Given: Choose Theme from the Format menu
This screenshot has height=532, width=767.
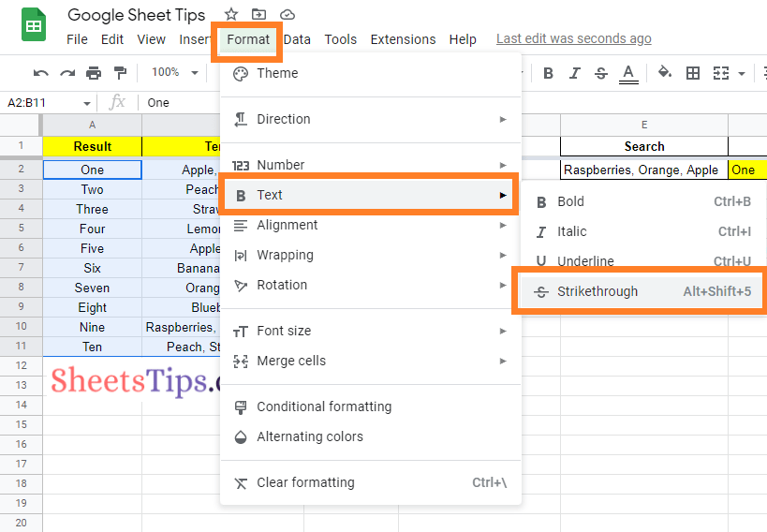Looking at the screenshot, I should 371,73.
